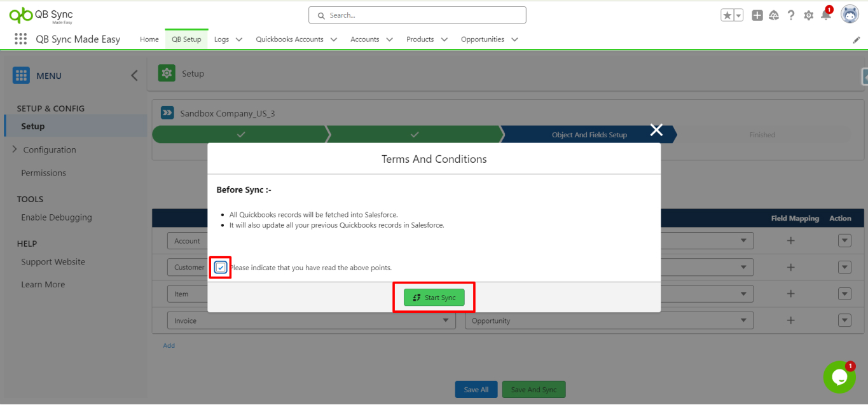The image size is (868, 405).
Task: Open the Action dropdown for Item row
Action: coord(844,294)
